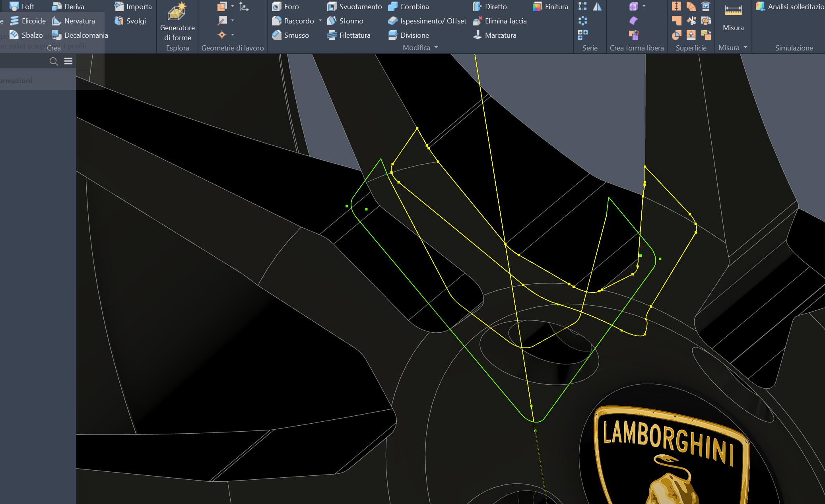The image size is (825, 504).
Task: Click the stitch surface icon
Action: click(x=676, y=6)
